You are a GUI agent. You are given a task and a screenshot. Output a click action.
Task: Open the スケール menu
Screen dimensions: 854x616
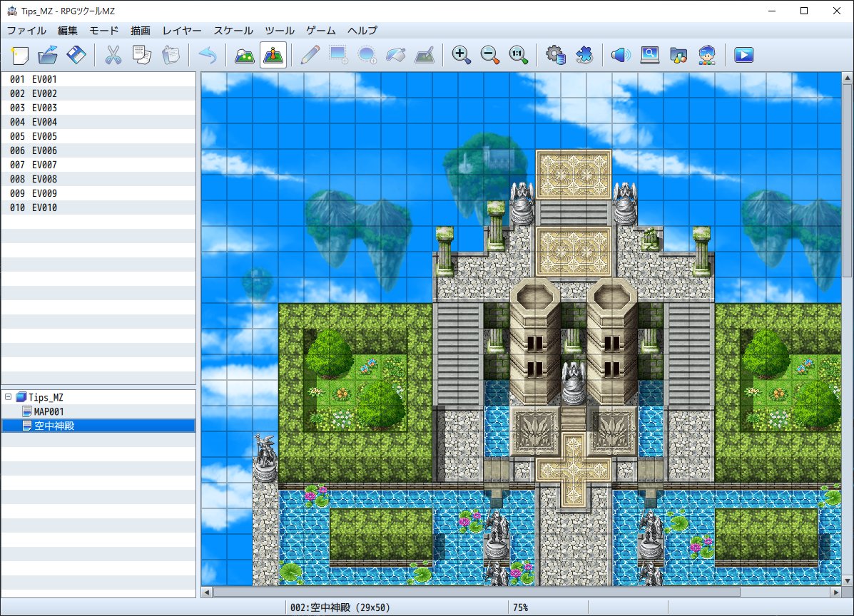(233, 31)
